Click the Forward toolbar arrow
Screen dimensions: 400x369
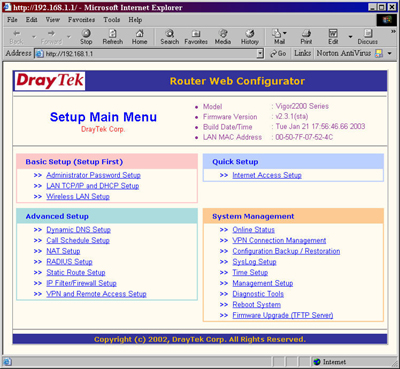51,37
